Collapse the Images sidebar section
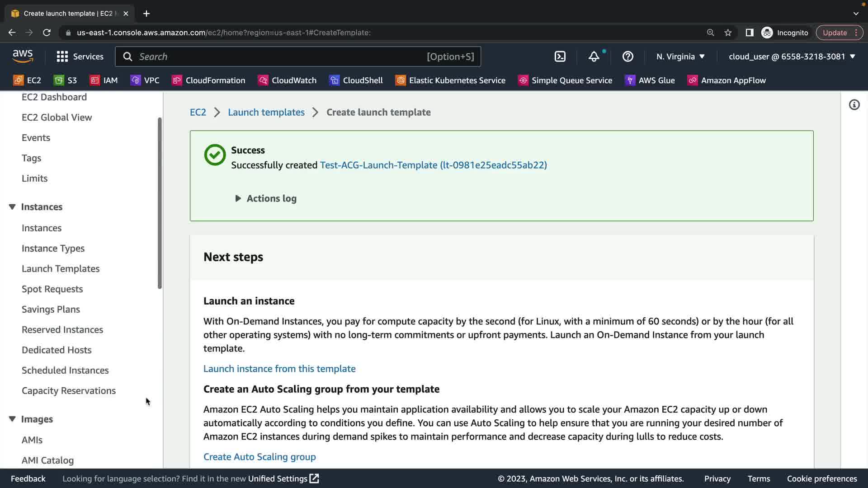The width and height of the screenshot is (868, 488). pos(12,419)
